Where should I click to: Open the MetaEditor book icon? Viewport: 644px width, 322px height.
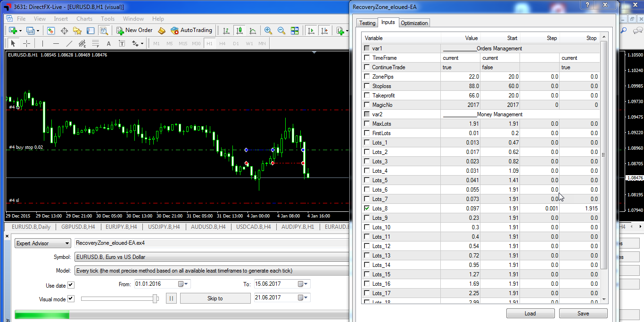coord(162,31)
